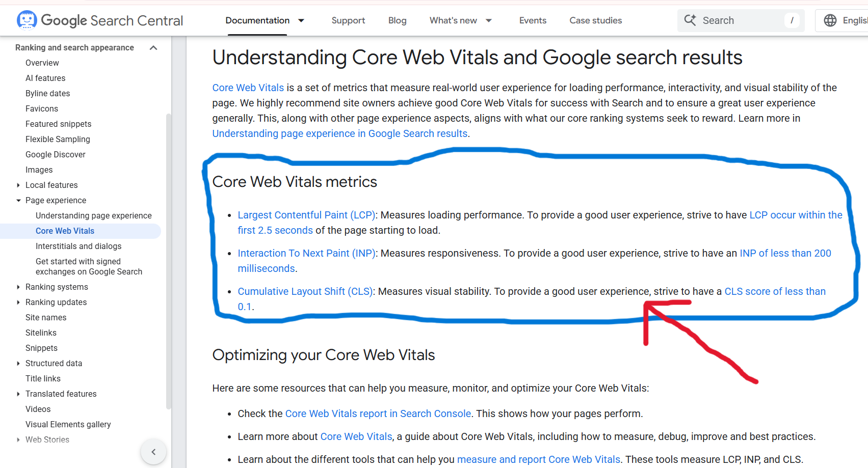Screen dimensions: 868x468
Task: Collapse the Ranking and search appearance section
Action: pyautogui.click(x=153, y=47)
